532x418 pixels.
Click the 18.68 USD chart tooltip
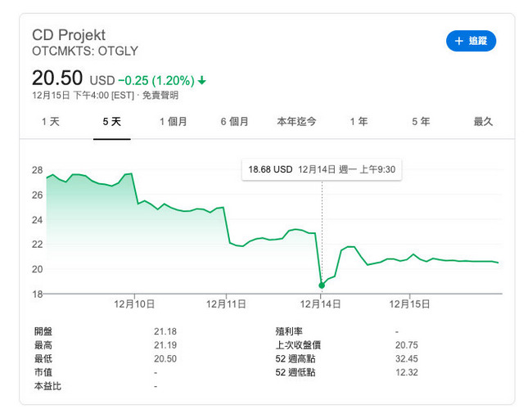pyautogui.click(x=322, y=169)
